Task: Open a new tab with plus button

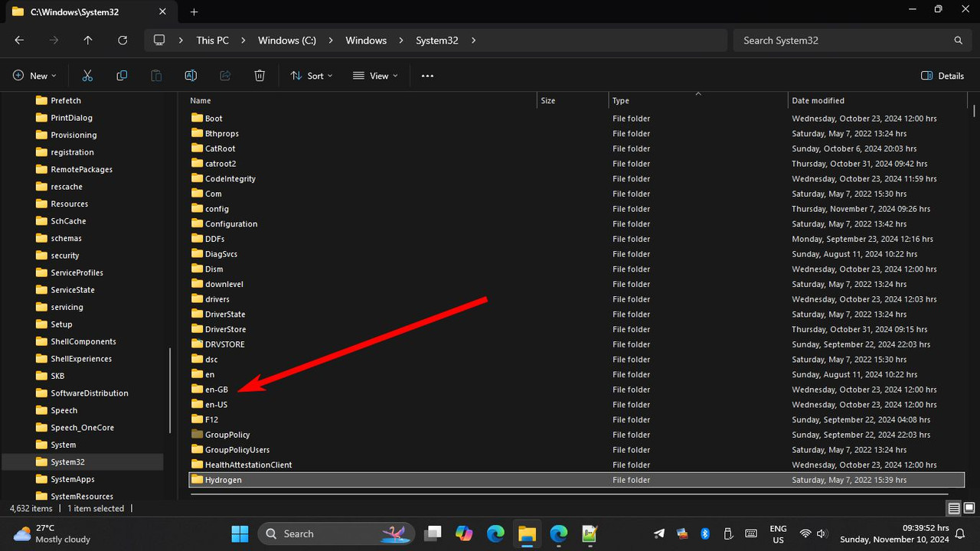Action: 194,11
